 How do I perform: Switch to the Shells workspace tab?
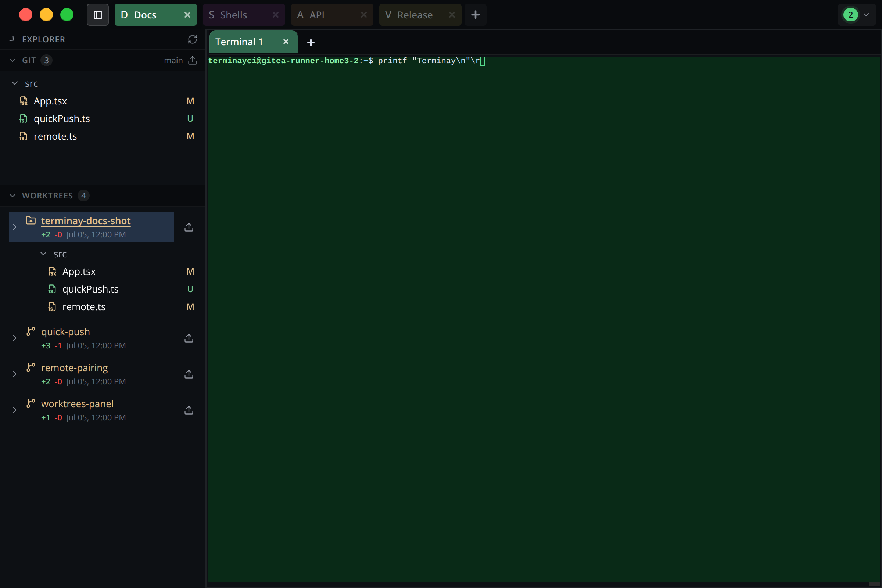pos(244,15)
